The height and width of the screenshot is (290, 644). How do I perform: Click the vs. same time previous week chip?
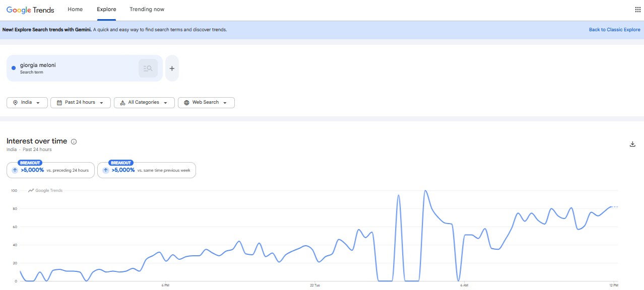(147, 170)
